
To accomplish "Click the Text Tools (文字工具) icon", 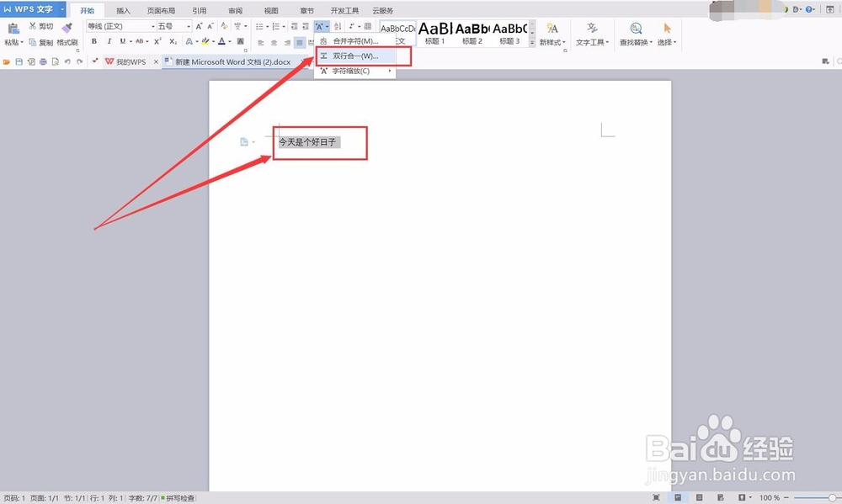I will [x=592, y=29].
